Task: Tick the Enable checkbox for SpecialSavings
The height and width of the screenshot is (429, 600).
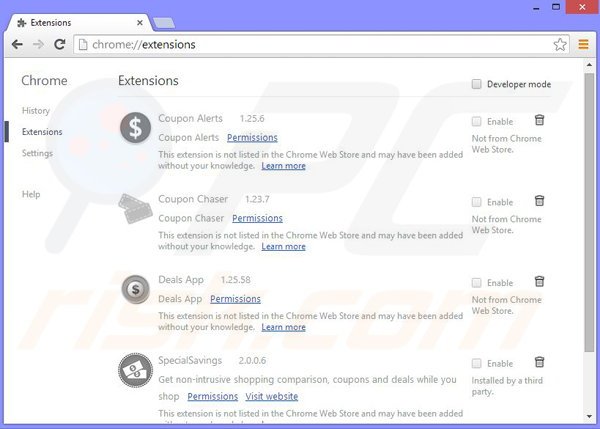Action: 476,363
